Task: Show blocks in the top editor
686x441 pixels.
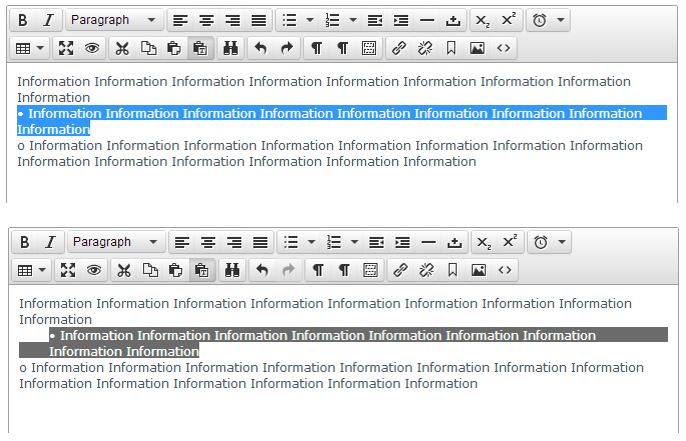Action: (x=369, y=48)
